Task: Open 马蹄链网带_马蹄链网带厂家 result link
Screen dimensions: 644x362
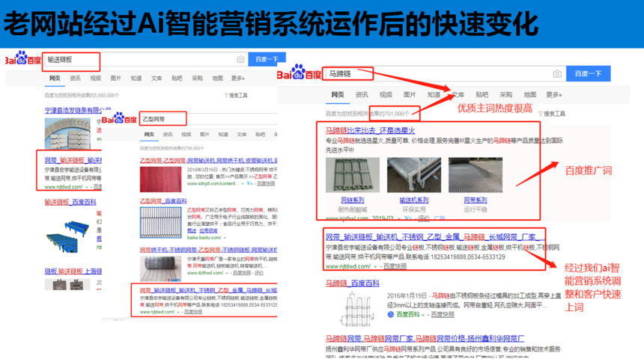Action: [425, 339]
